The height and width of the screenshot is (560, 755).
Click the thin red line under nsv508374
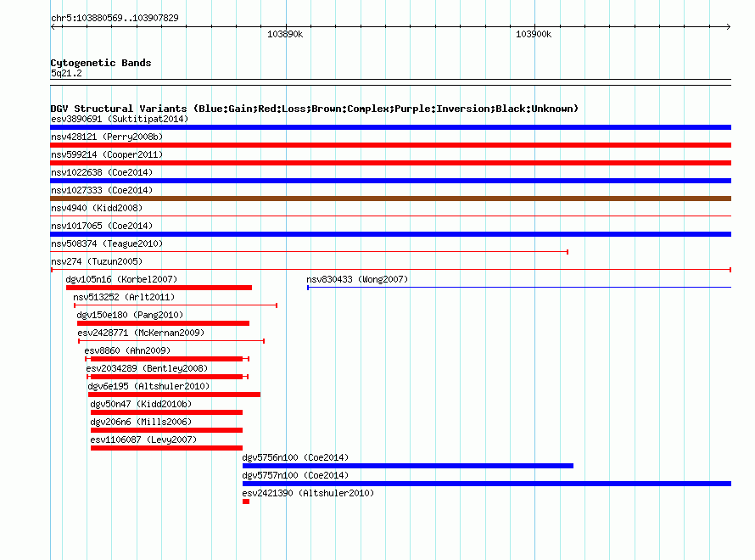pyautogui.click(x=309, y=252)
